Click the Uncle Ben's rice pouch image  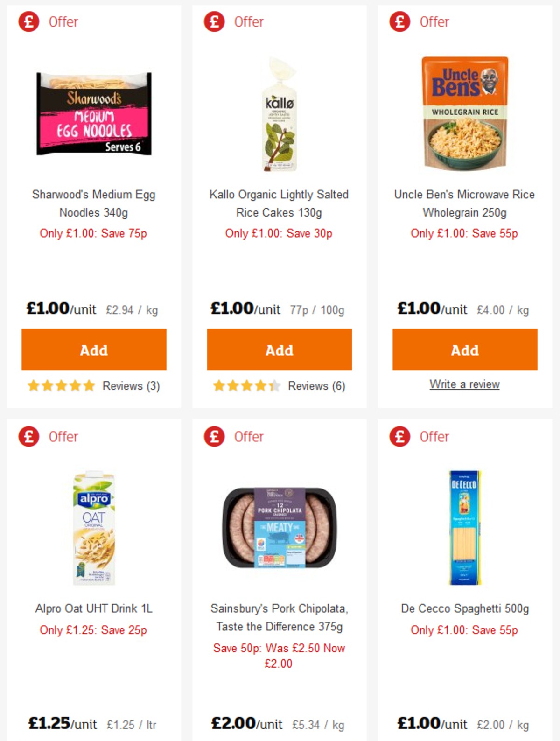464,113
